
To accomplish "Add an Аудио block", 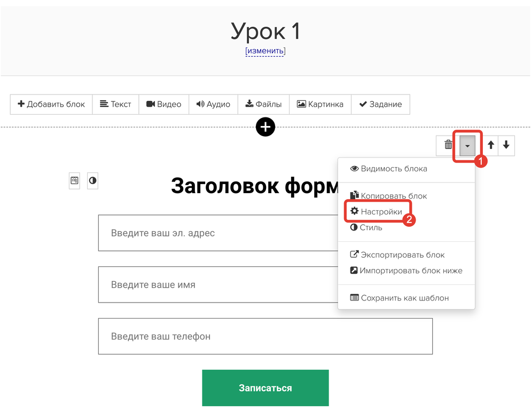I will (x=213, y=104).
